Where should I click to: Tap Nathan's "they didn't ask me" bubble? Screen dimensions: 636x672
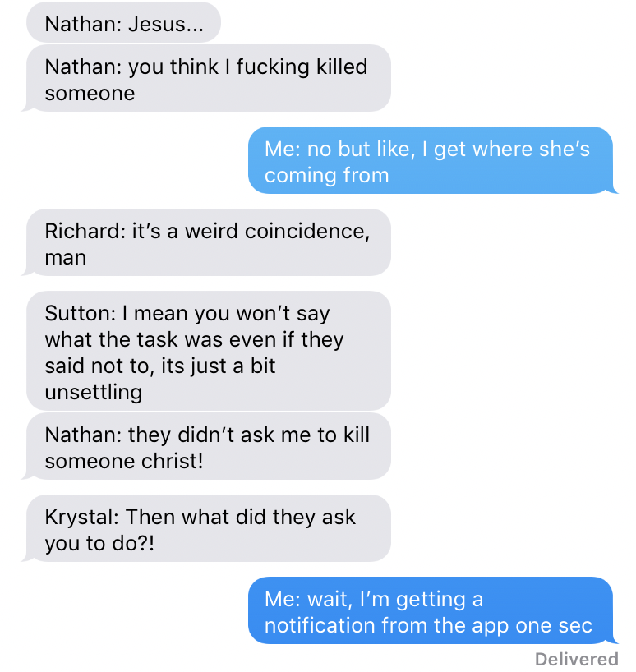click(208, 447)
